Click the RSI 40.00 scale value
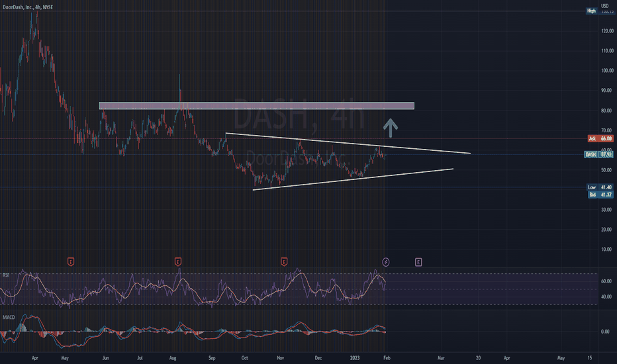 pyautogui.click(x=606, y=297)
